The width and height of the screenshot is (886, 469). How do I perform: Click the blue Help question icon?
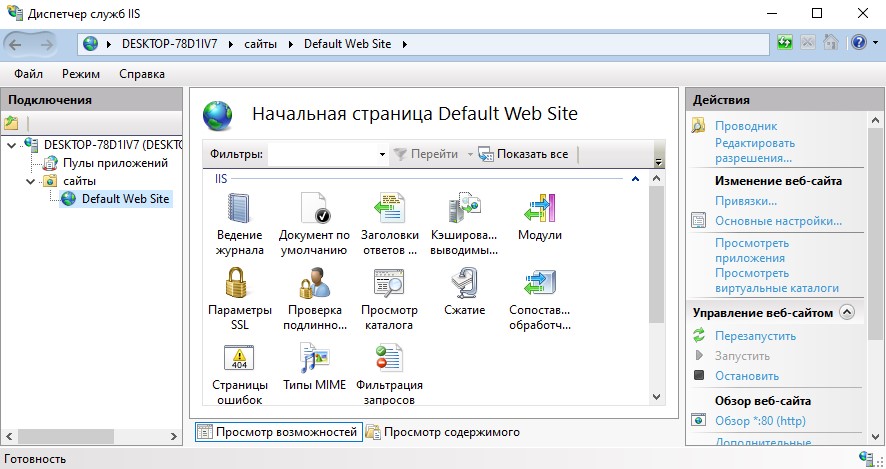click(859, 43)
